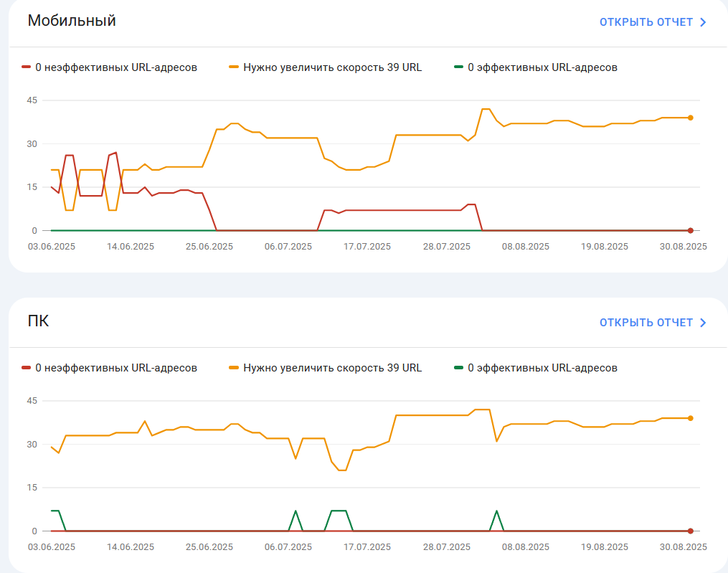
Task: Open the report link in the ПК card
Action: point(653,323)
